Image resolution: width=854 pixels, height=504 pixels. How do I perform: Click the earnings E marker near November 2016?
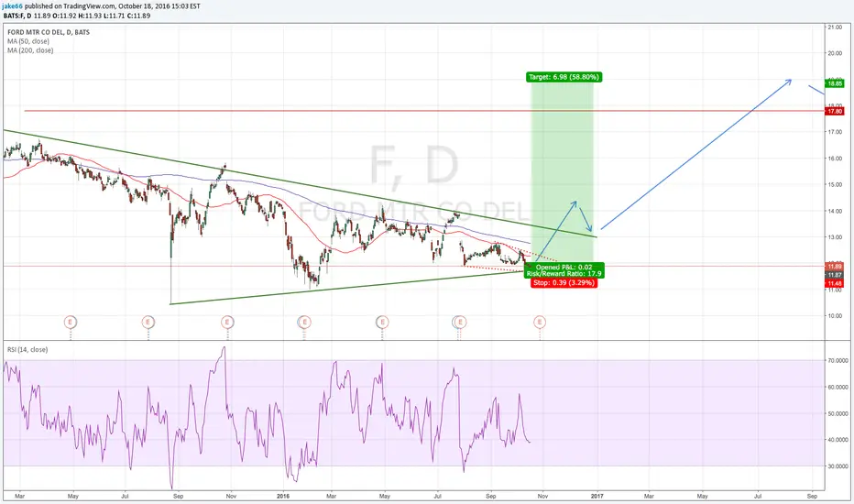coord(540,322)
